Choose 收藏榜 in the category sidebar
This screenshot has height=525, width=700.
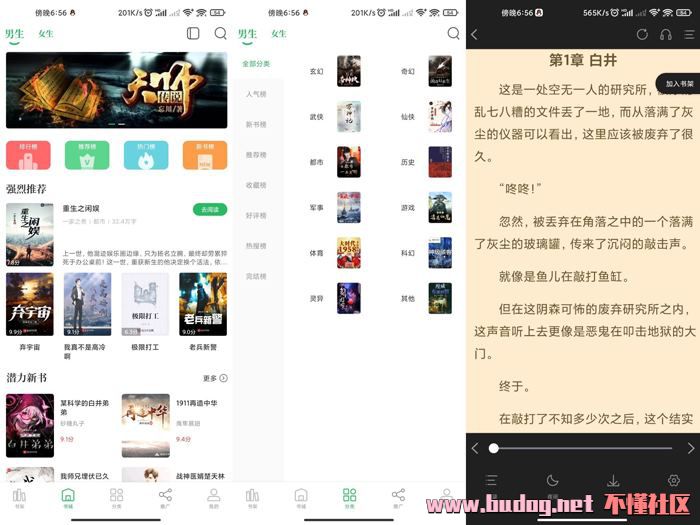256,185
